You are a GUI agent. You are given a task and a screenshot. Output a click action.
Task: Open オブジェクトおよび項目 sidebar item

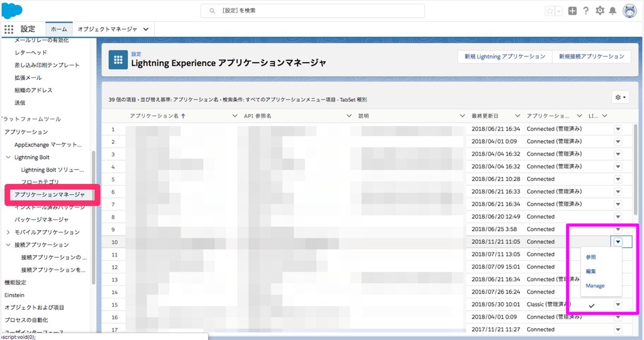[34, 307]
